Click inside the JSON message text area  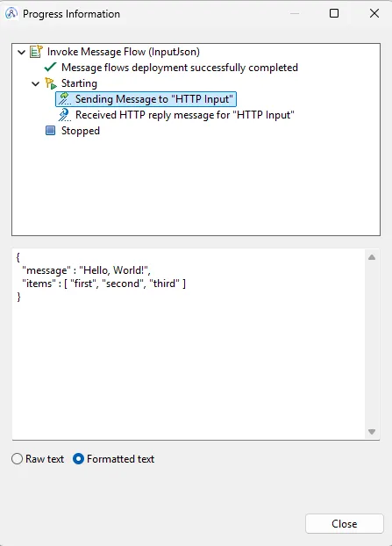coord(189,344)
